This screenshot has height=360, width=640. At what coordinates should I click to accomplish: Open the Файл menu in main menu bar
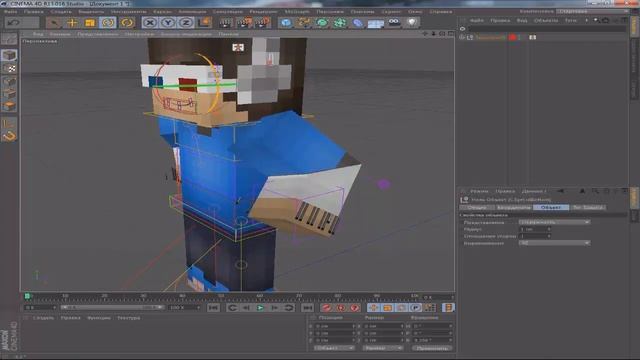click(x=11, y=12)
